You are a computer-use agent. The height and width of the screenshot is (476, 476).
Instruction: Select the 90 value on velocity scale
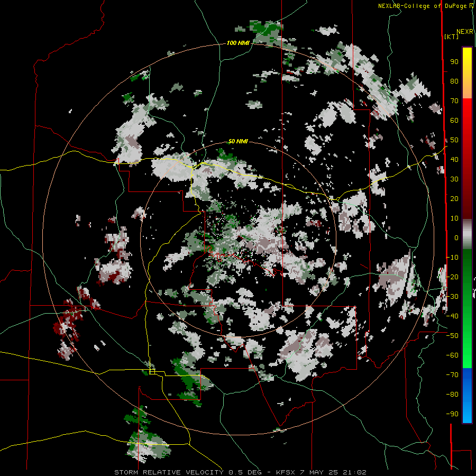[x=454, y=62]
